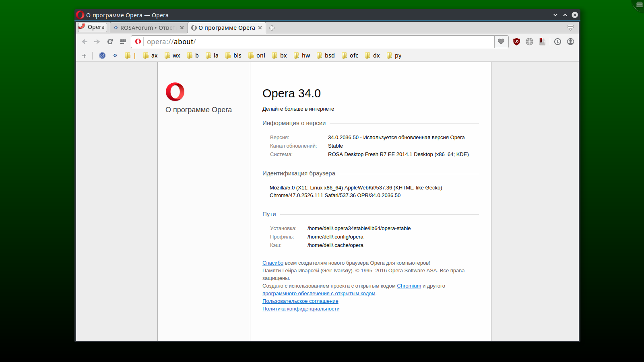The image size is (644, 362).
Task: Open the desktop menu widget in the screen corner
Action: pyautogui.click(x=639, y=4)
